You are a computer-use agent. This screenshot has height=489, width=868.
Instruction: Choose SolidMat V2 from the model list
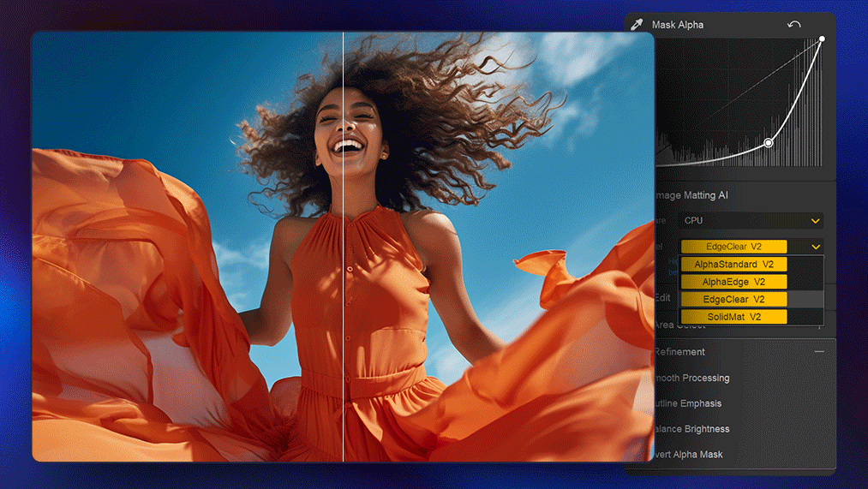tap(733, 317)
